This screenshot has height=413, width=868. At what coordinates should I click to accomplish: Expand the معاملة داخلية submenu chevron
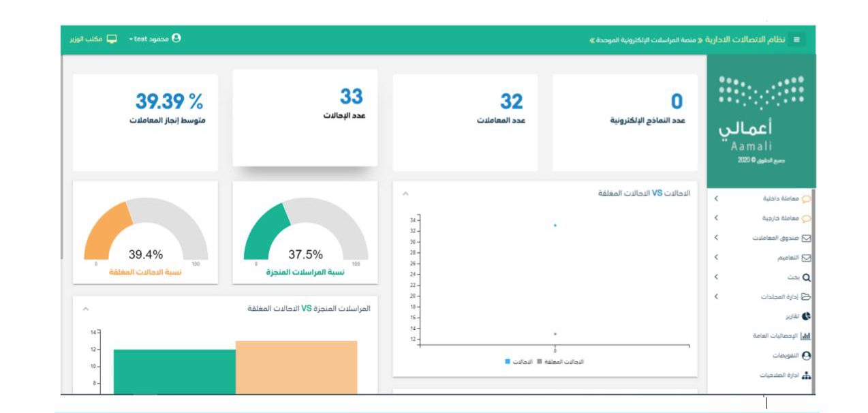point(716,199)
